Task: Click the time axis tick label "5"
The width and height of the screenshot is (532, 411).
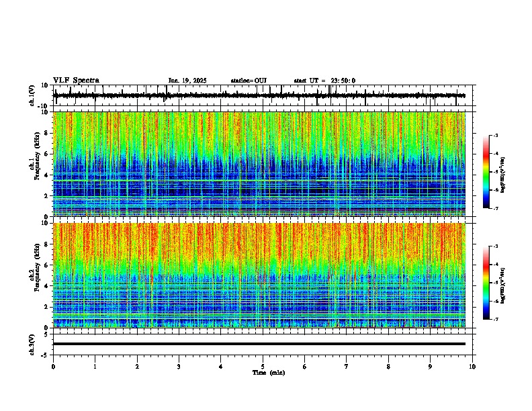Action: (x=263, y=367)
